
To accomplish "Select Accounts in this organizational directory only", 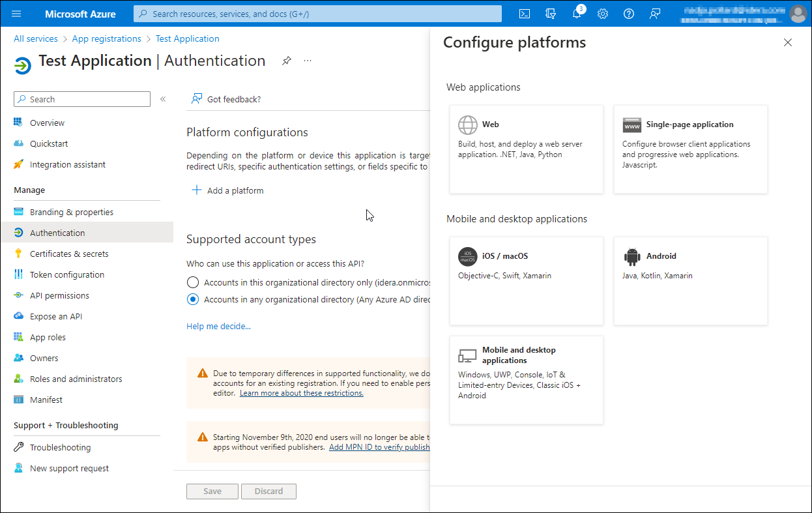I will (192, 282).
